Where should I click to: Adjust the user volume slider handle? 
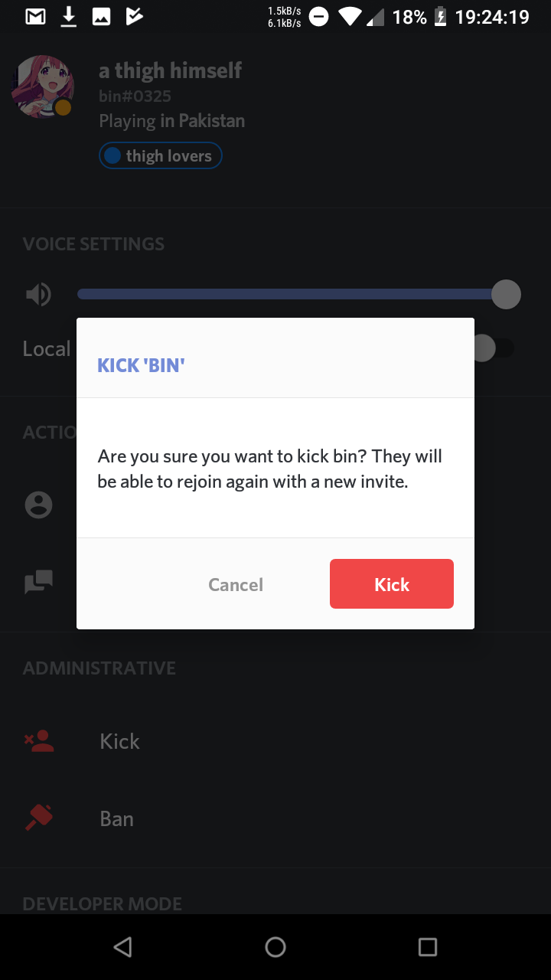click(x=505, y=294)
